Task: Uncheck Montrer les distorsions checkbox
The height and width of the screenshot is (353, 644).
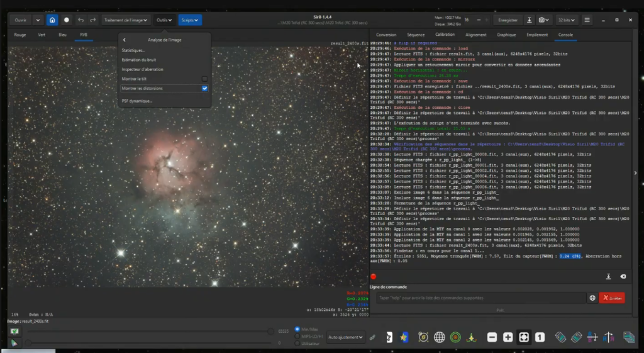Action: pyautogui.click(x=204, y=88)
